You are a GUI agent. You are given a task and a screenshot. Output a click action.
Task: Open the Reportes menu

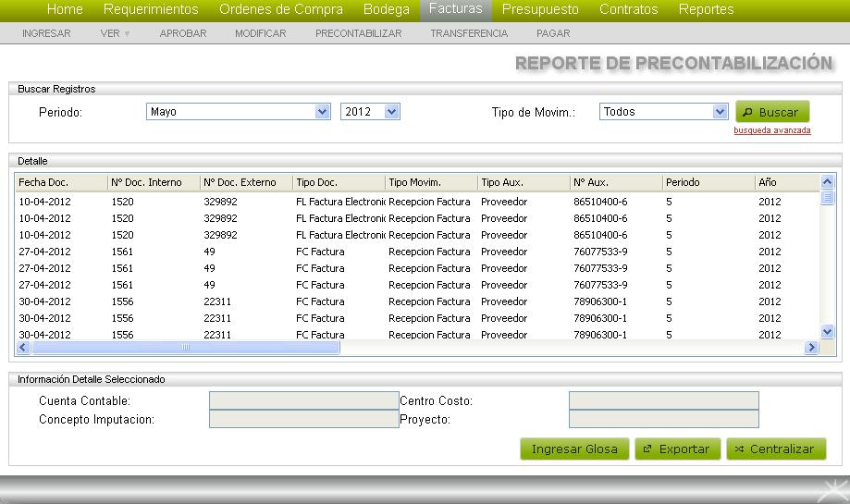point(706,9)
